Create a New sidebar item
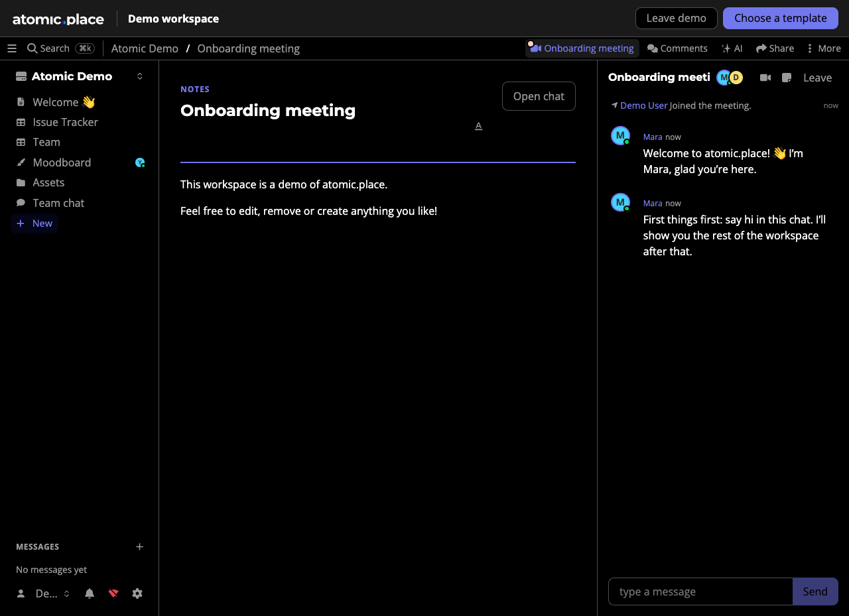Viewport: 849px width, 616px height. pos(34,223)
